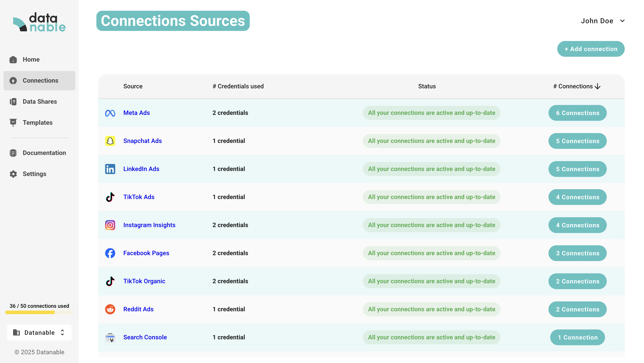
Task: Open Data Shares in sidebar
Action: (39, 101)
